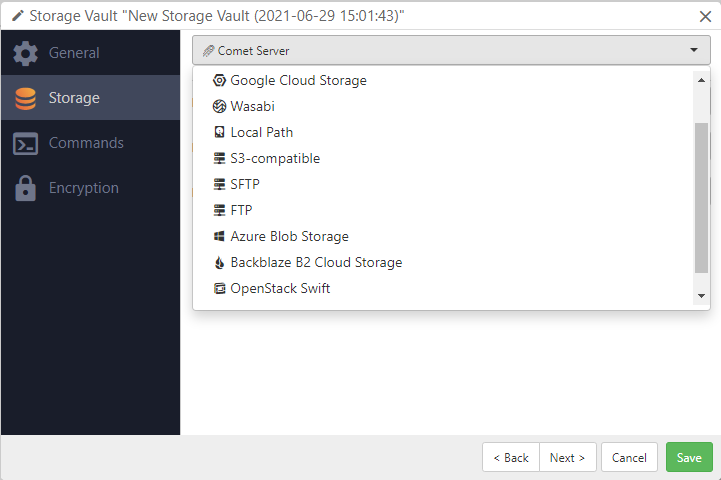This screenshot has width=721, height=480.
Task: Click the Azure Blob Storage Windows icon
Action: click(x=220, y=237)
